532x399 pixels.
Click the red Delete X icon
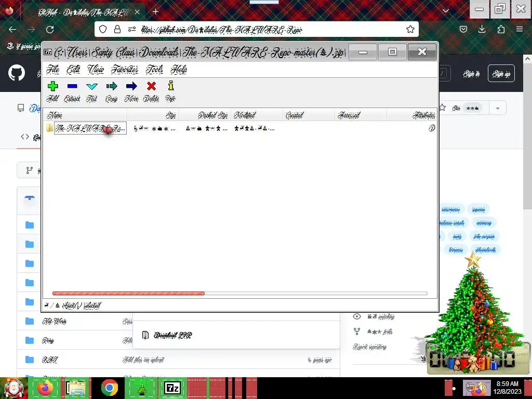coord(151,86)
